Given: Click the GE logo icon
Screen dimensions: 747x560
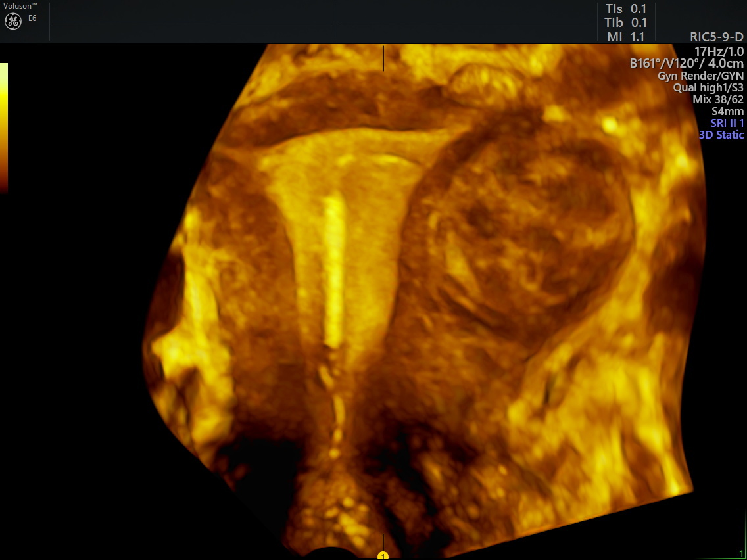Looking at the screenshot, I should (x=13, y=21).
